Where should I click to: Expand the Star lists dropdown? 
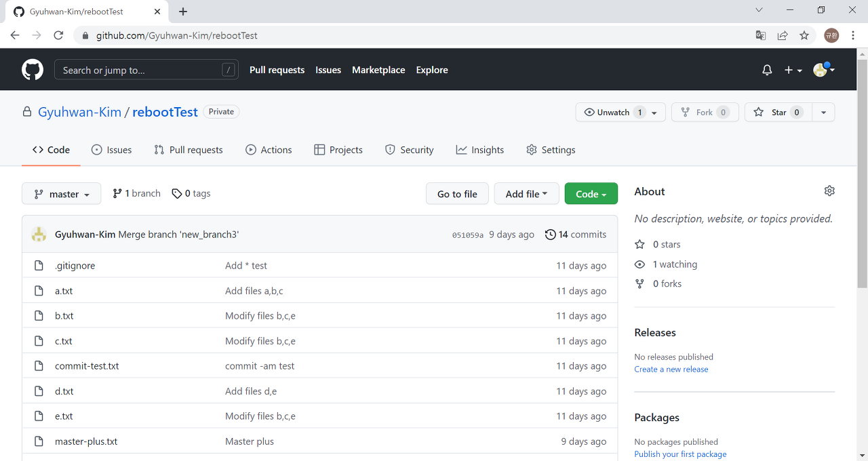823,113
